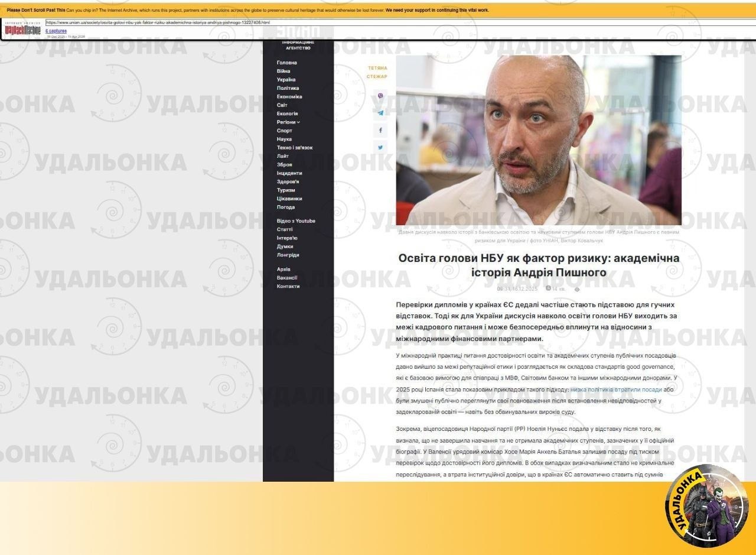Open the Наука menu item
Viewport: 756px width, 555px height.
click(284, 139)
